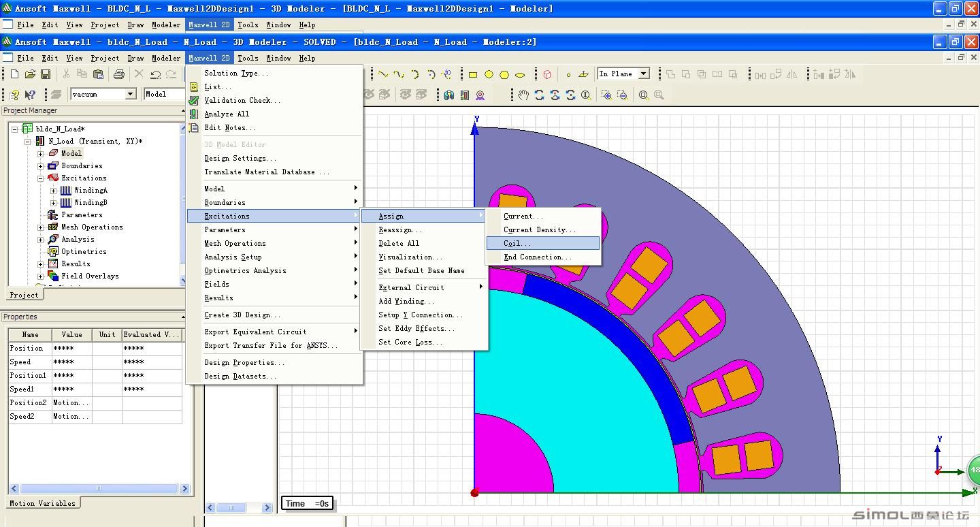980x527 pixels.
Task: Open the Draw menu in inner window
Action: 136,58
